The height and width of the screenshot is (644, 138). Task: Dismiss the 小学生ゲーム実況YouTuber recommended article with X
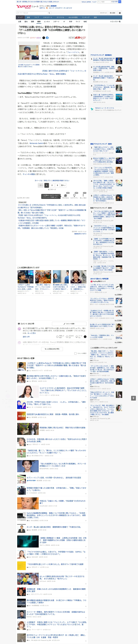coord(33,293)
